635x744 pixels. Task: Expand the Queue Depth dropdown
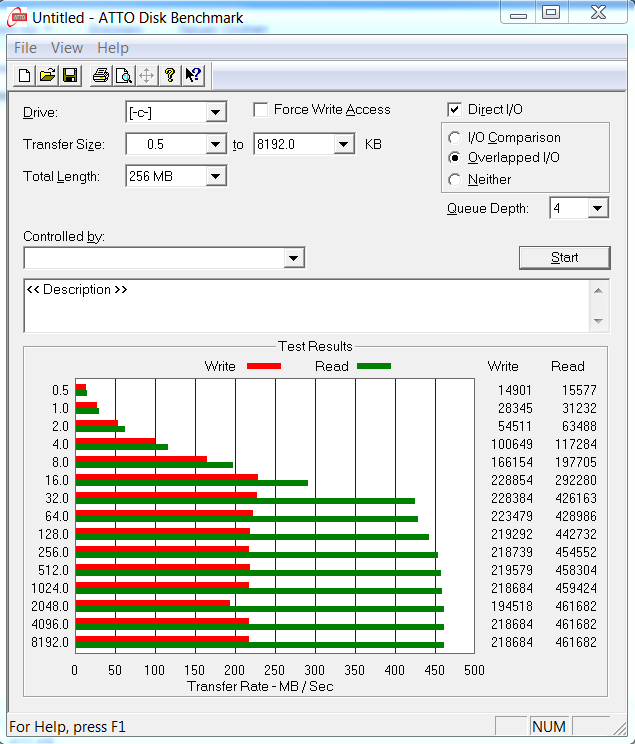[x=597, y=208]
